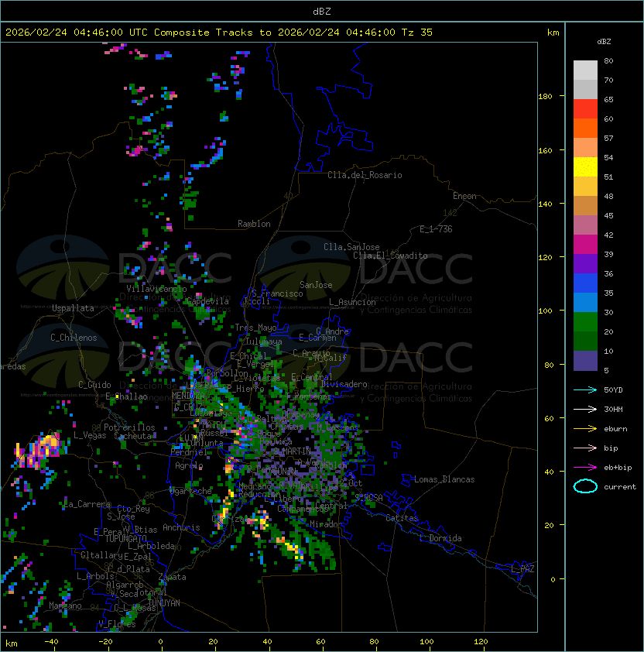644x652 pixels.
Task: Click the Anchoris map label
Action: (181, 527)
